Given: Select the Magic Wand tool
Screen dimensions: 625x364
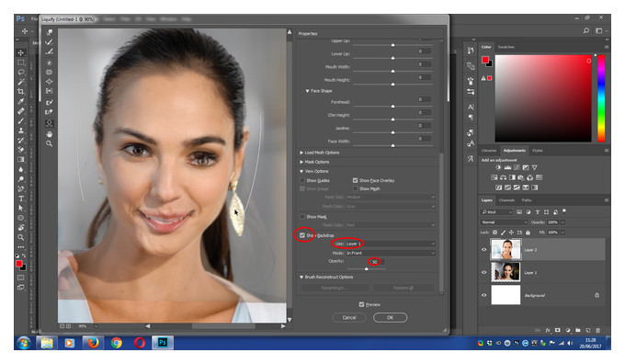Looking at the screenshot, I should [x=21, y=82].
